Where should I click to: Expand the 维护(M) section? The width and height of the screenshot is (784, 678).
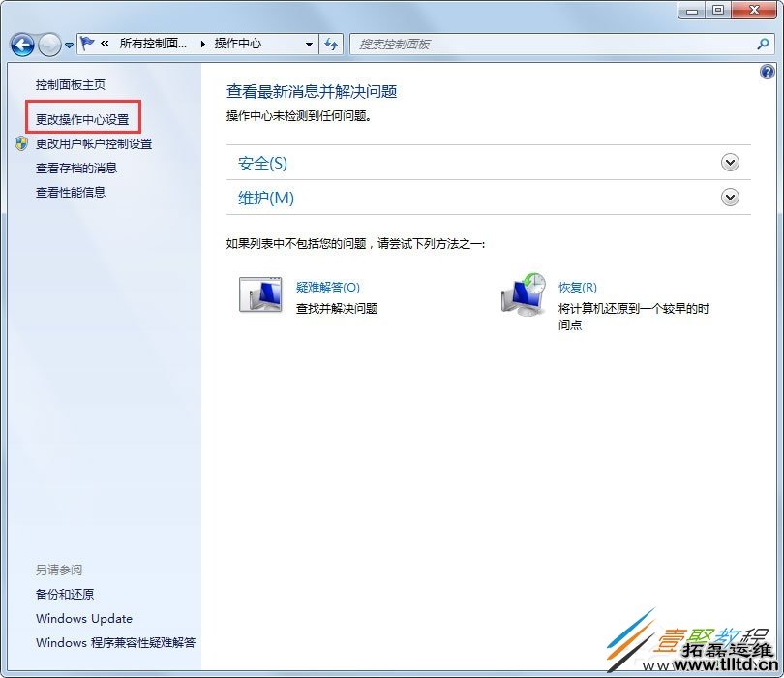point(730,197)
